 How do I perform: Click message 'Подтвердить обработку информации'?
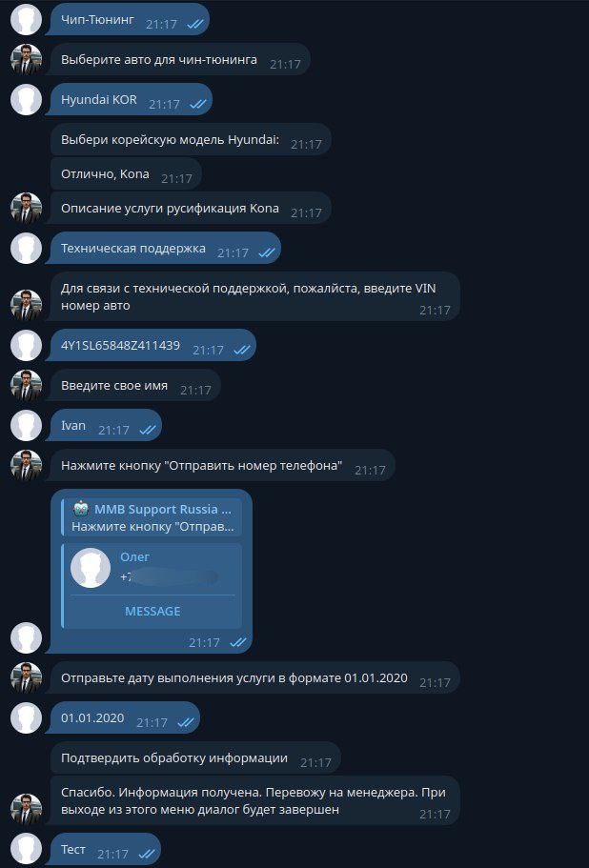[x=195, y=757]
